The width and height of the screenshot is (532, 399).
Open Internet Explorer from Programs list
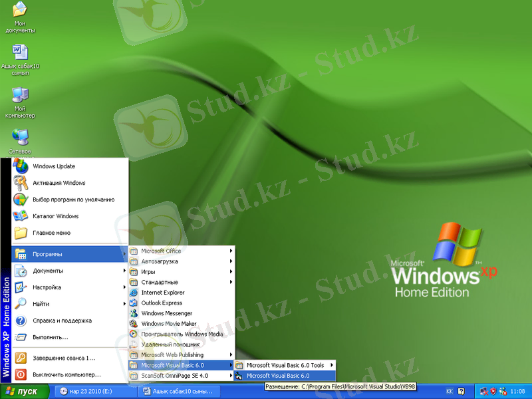pyautogui.click(x=163, y=293)
